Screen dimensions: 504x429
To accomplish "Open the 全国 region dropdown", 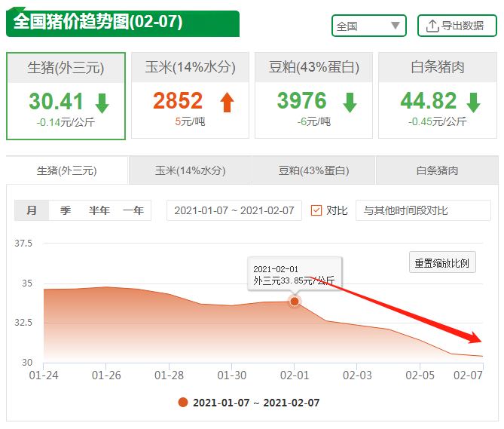I will pyautogui.click(x=369, y=26).
